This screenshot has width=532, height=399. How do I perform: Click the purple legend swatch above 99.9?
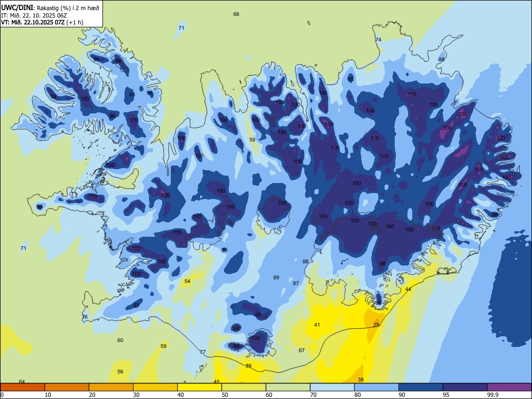(x=509, y=387)
